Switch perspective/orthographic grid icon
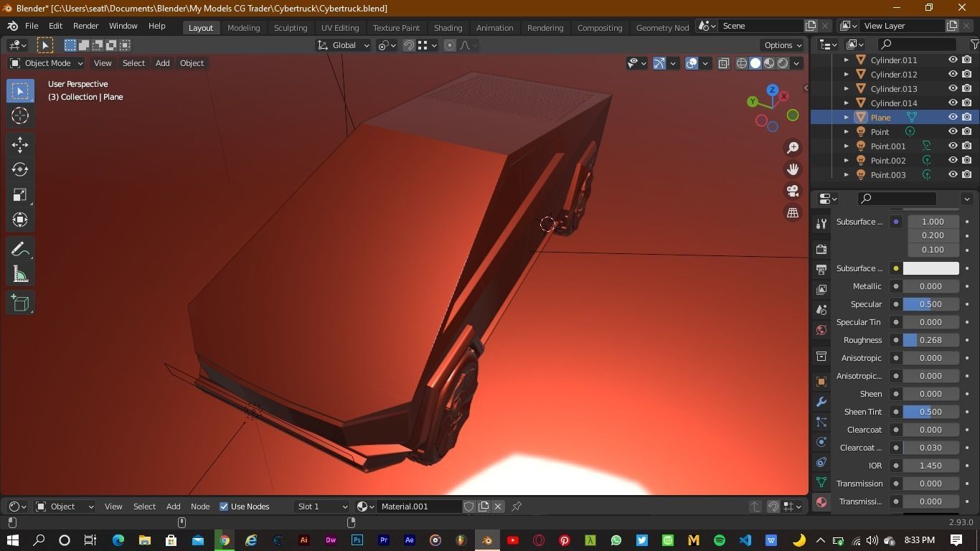Image resolution: width=980 pixels, height=551 pixels. 793,212
